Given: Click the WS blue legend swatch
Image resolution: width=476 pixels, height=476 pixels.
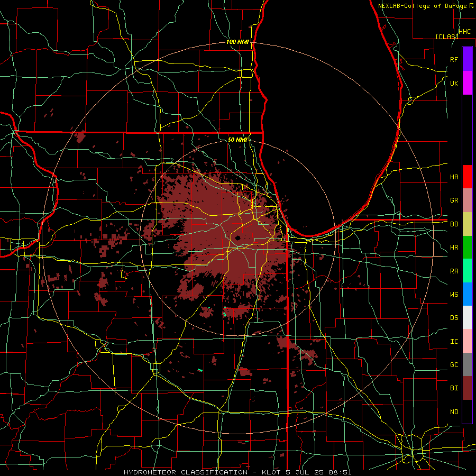Looking at the screenshot, I should tap(467, 294).
